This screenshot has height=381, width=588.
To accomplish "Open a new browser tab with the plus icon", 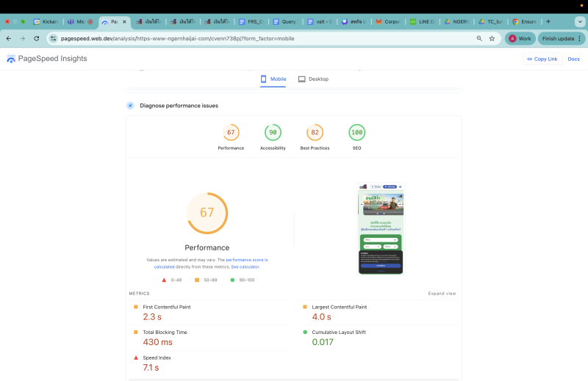I will coord(548,22).
